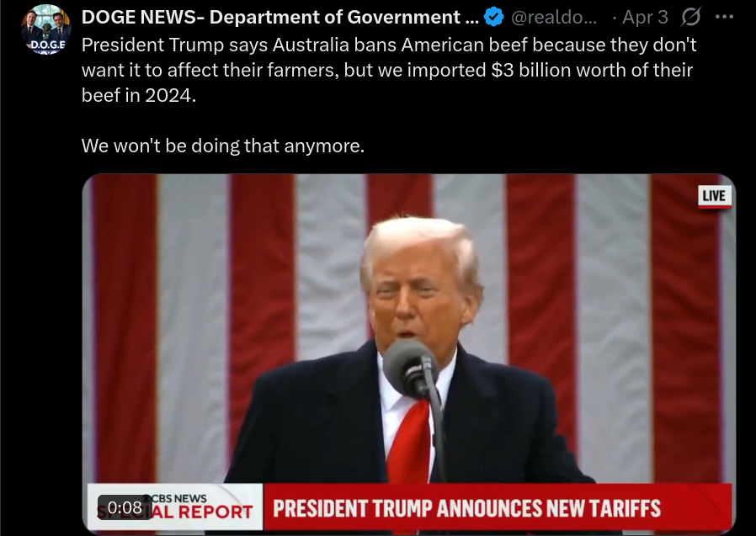The height and width of the screenshot is (536, 756).
Task: Open the D.O.G.E profile avatar
Action: click(x=46, y=29)
